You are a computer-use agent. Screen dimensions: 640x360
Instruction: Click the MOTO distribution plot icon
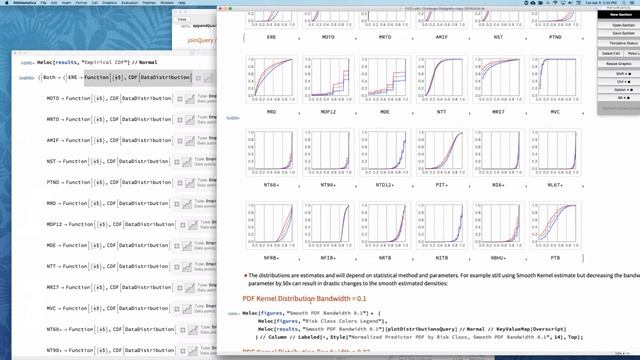(190, 99)
